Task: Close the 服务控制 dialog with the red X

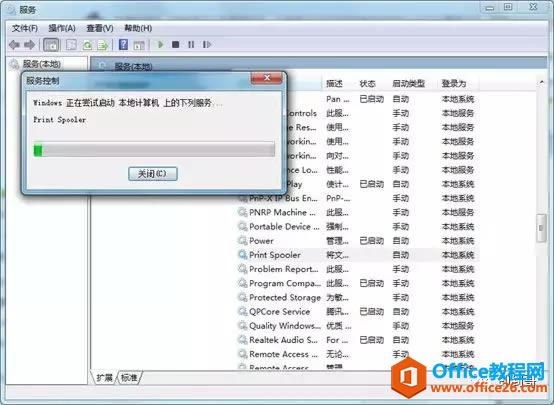Action: [267, 78]
